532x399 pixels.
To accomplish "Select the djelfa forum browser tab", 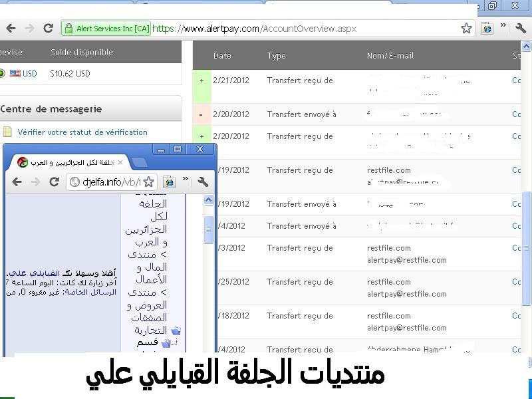I will tap(70, 162).
